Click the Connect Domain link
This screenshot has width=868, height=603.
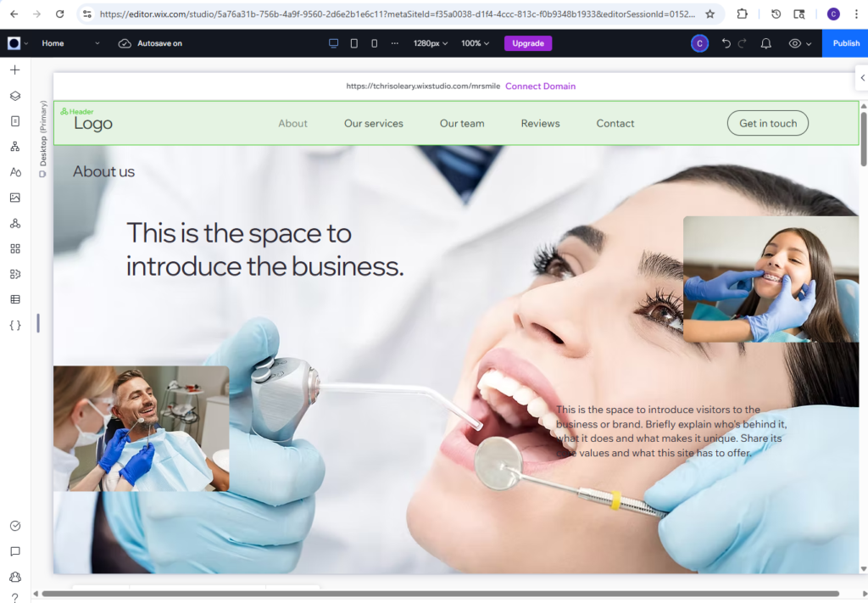540,86
